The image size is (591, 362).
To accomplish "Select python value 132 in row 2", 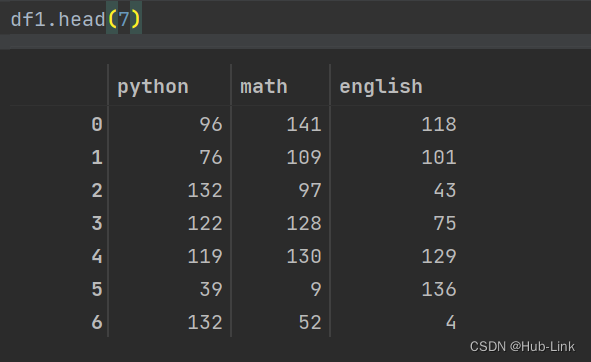I will click(205, 190).
